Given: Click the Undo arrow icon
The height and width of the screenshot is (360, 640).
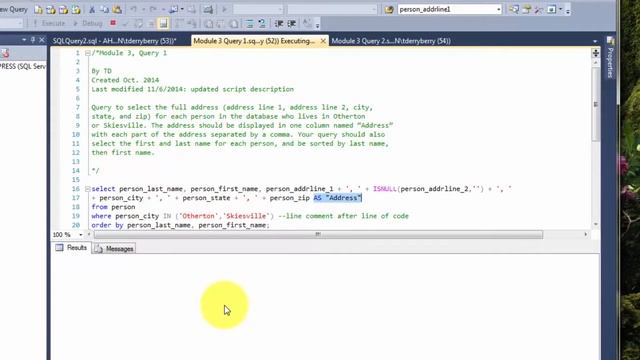Looking at the screenshot, I should 133,9.
